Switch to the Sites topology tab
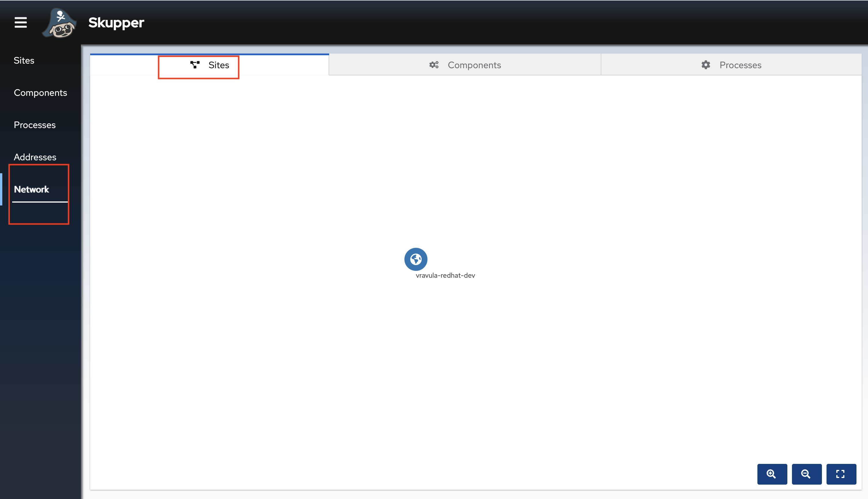Viewport: 868px width, 499px height. click(219, 65)
